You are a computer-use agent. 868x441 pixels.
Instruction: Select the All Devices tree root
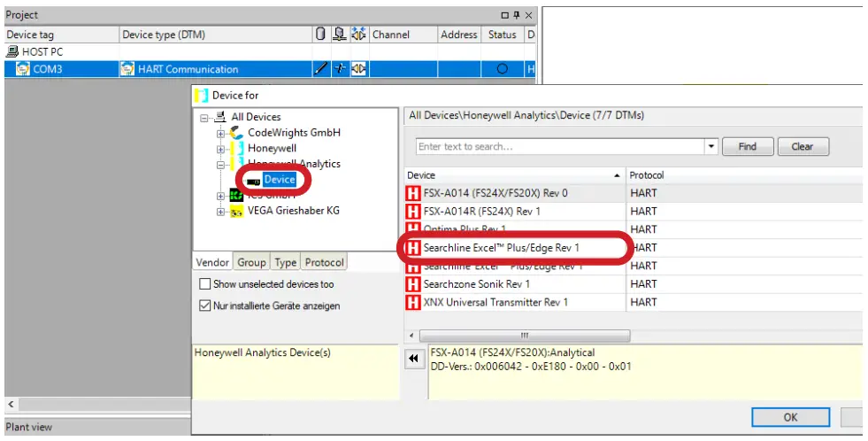tap(256, 117)
